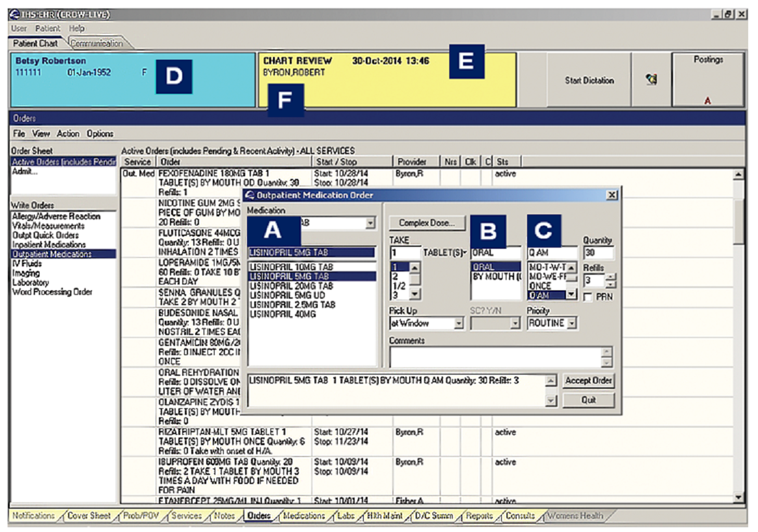Viewport: 758px width, 532px height.
Task: Open the File menu in Orders
Action: pos(19,134)
